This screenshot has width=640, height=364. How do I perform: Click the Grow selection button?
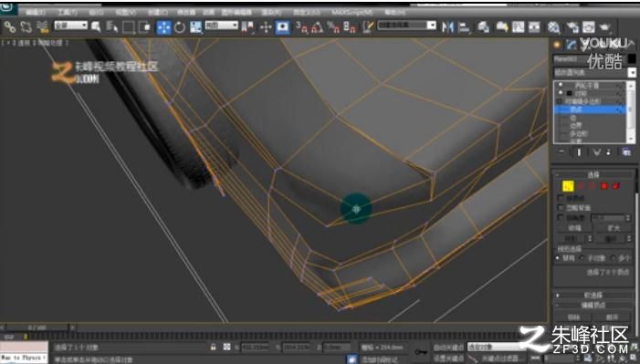click(x=614, y=228)
